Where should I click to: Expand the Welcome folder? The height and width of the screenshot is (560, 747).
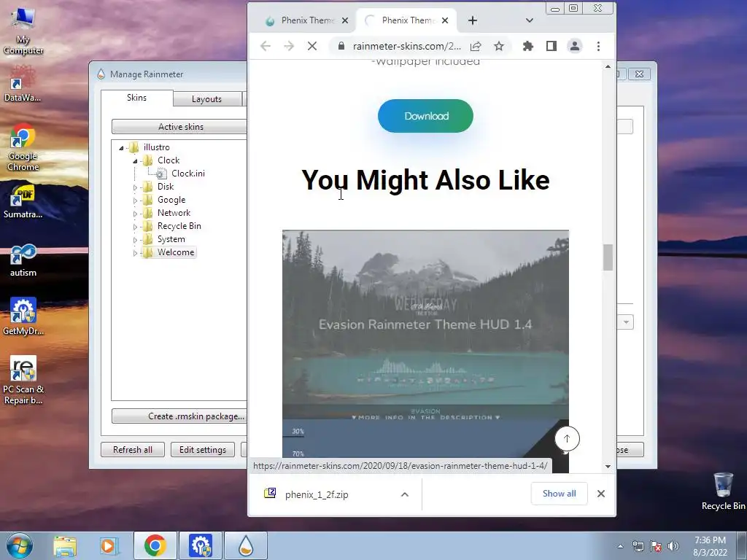135,253
